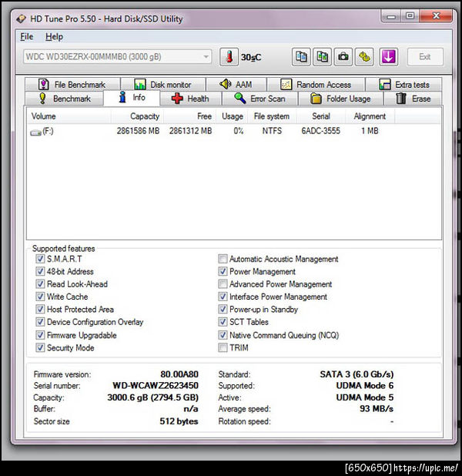462x476 pixels.
Task: Open the Help menu
Action: (55, 37)
